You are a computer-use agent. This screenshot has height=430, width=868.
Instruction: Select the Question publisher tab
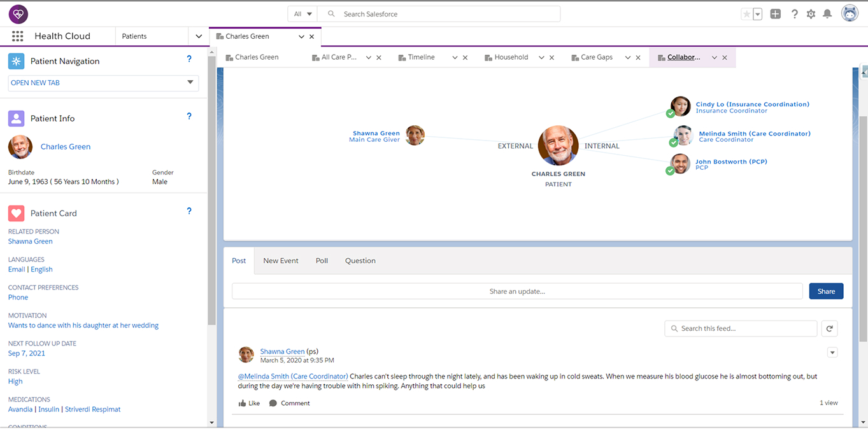[360, 261]
